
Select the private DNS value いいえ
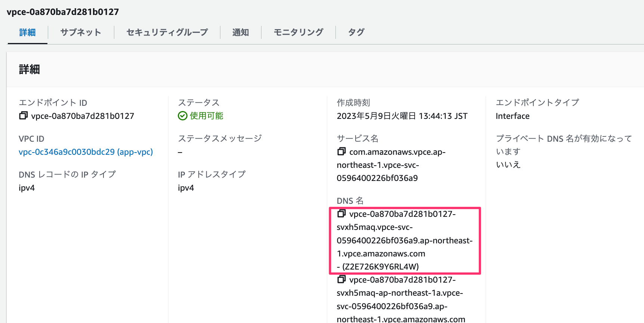coord(508,164)
